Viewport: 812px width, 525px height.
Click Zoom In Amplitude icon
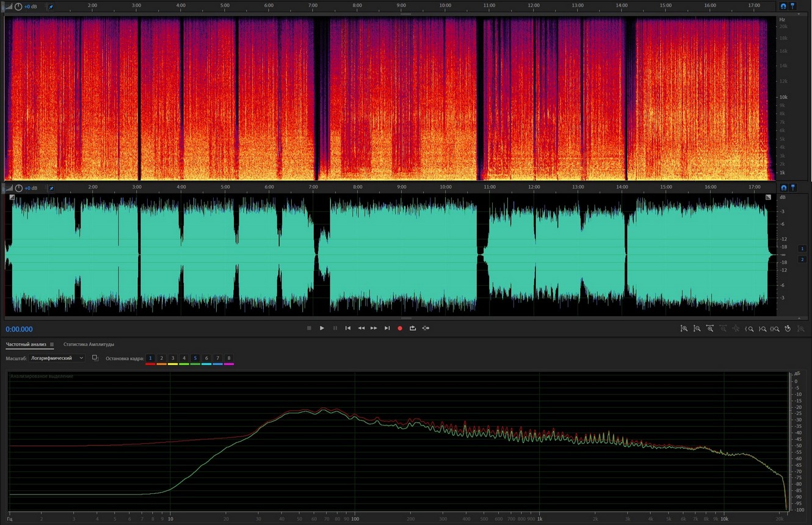pos(684,328)
